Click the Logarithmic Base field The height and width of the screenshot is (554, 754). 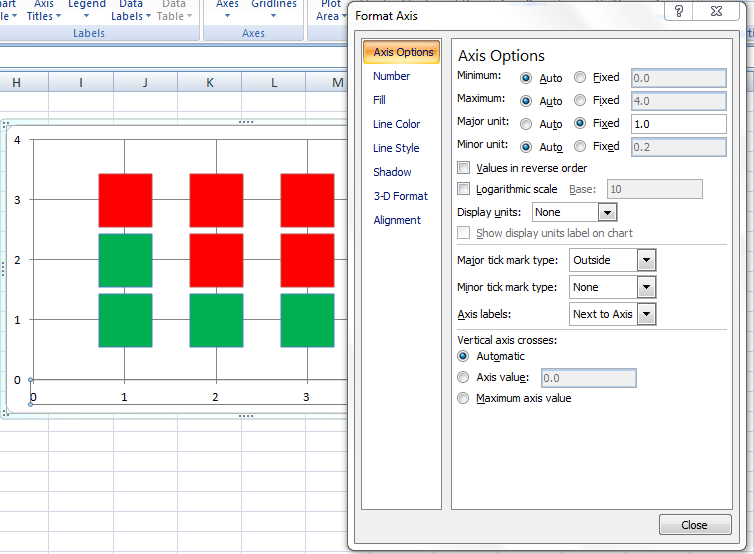(x=654, y=189)
